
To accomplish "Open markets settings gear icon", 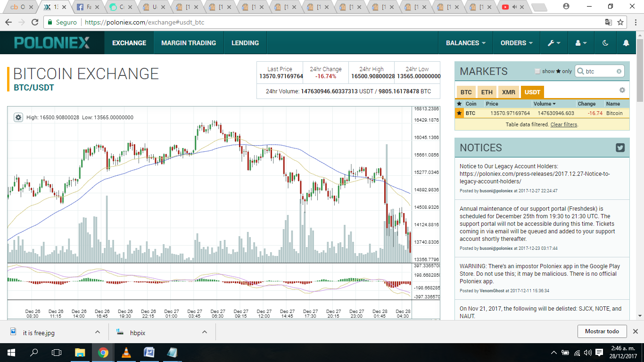I will (x=622, y=90).
